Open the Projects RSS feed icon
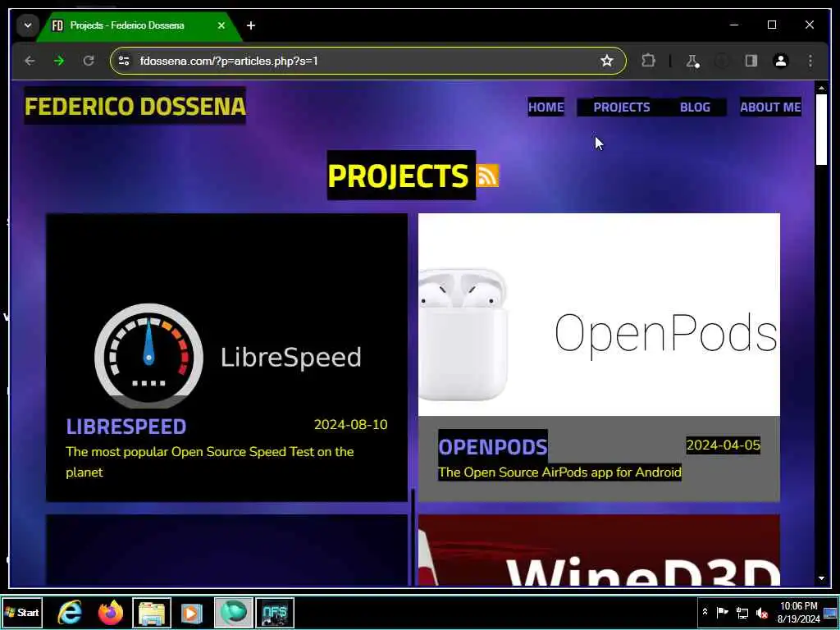The height and width of the screenshot is (630, 840). pyautogui.click(x=487, y=176)
